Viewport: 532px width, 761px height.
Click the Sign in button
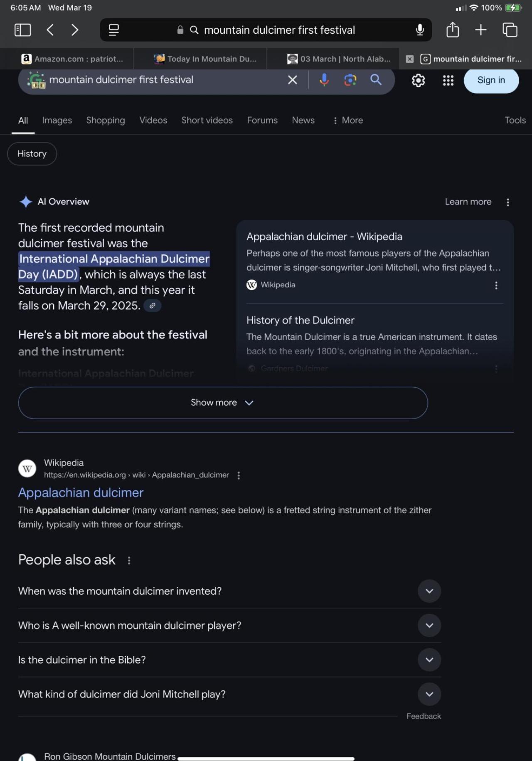(491, 80)
